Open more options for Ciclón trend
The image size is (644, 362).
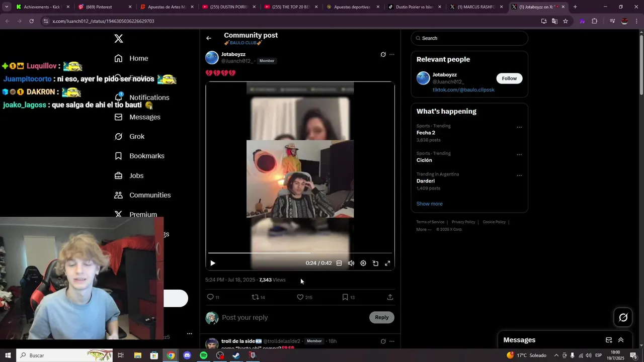click(x=519, y=155)
